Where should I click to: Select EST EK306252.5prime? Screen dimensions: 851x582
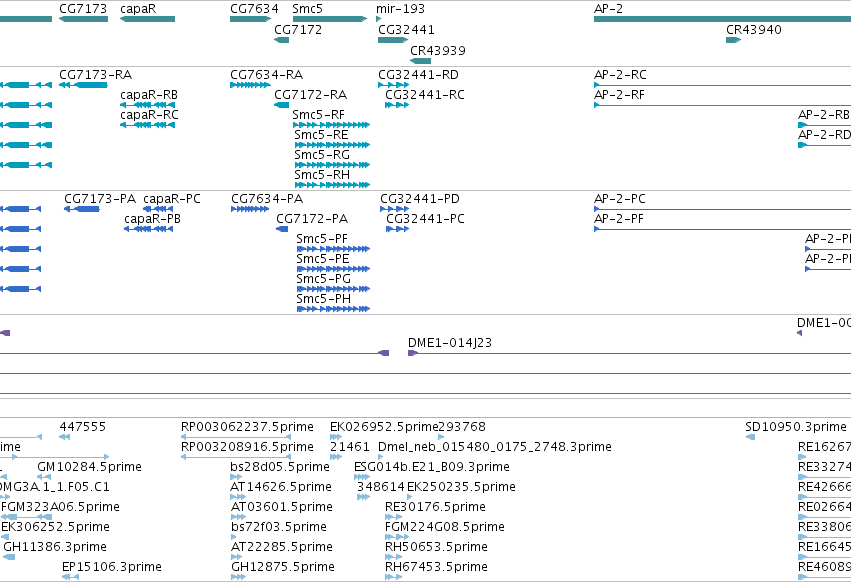[55, 528]
